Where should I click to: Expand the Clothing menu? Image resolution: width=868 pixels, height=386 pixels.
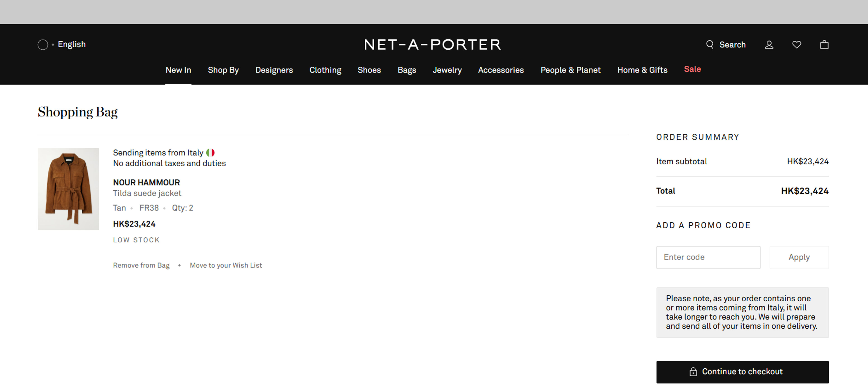(x=325, y=70)
